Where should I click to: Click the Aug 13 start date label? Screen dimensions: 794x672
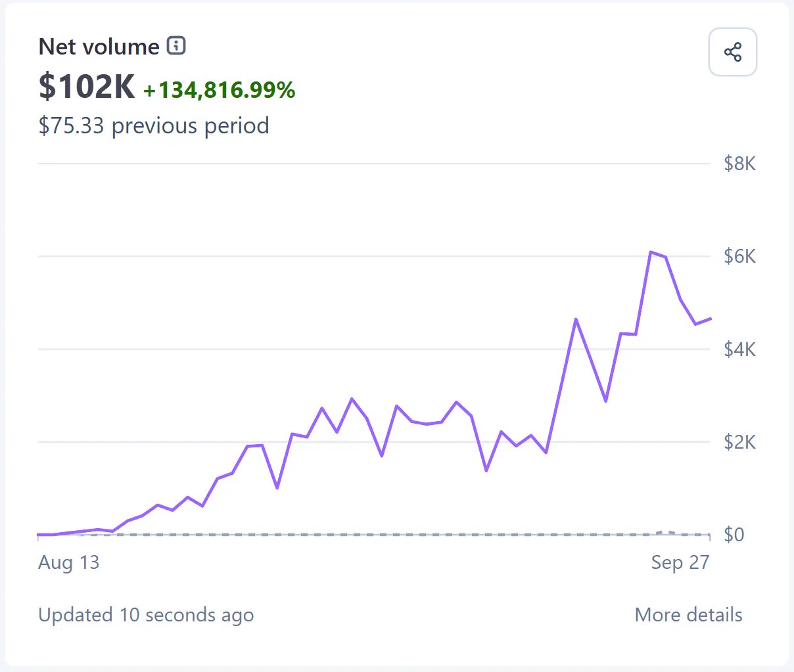click(69, 562)
